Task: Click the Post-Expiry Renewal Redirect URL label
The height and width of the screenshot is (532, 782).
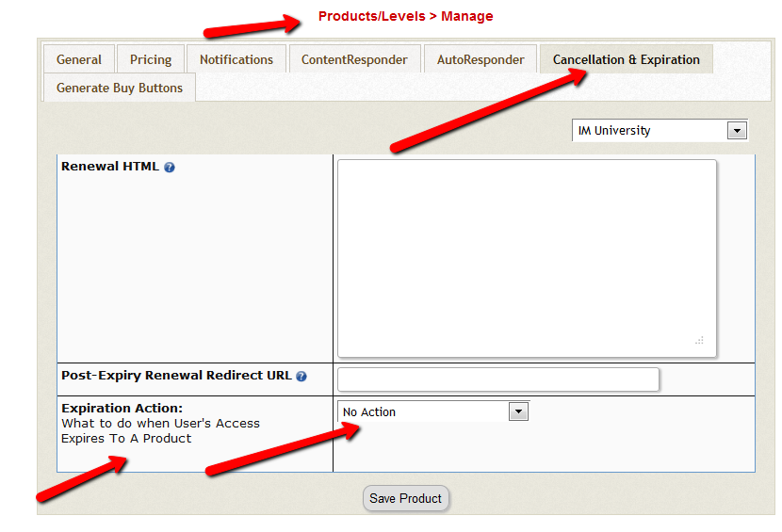Action: 176,375
